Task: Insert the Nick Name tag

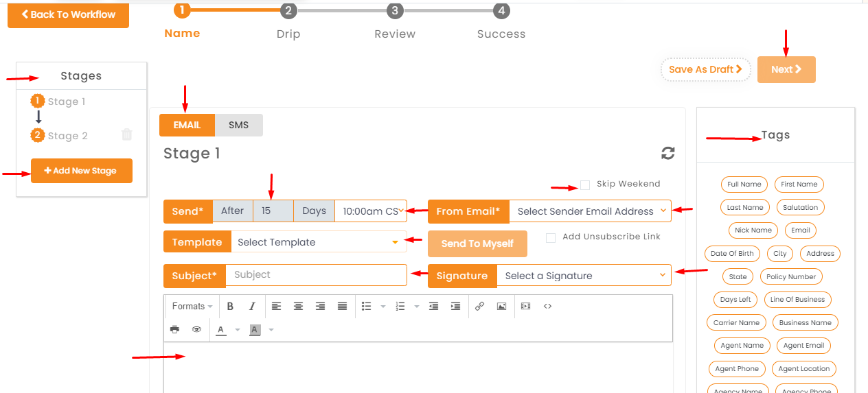Action: (753, 230)
